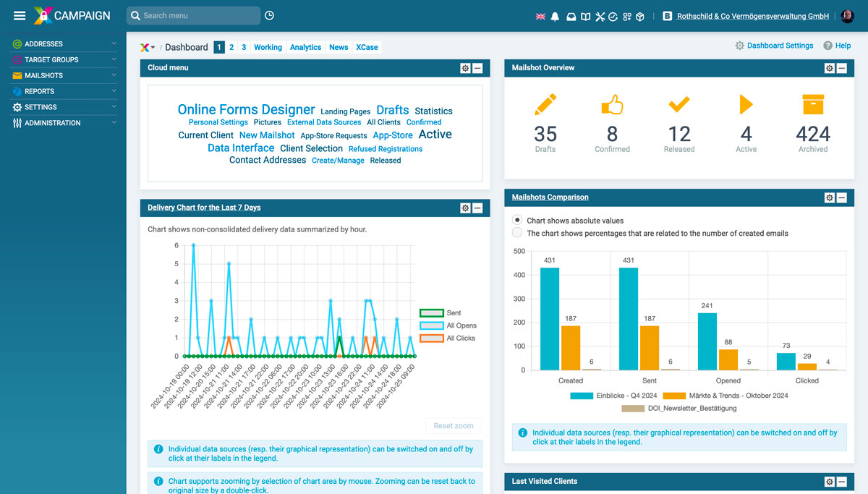Click the UK flag language icon
868x494 pixels.
pyautogui.click(x=540, y=16)
